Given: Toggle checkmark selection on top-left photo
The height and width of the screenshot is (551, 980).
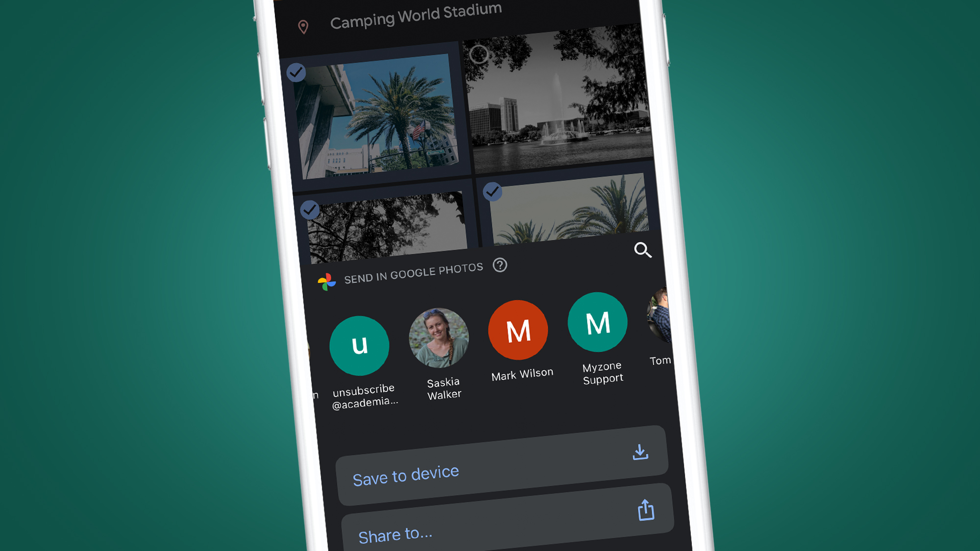Looking at the screenshot, I should [296, 73].
